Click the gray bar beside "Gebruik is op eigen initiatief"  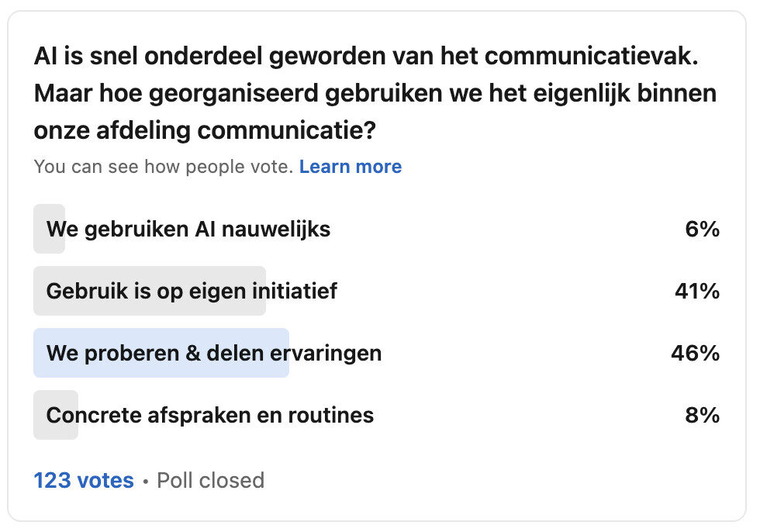click(x=150, y=291)
